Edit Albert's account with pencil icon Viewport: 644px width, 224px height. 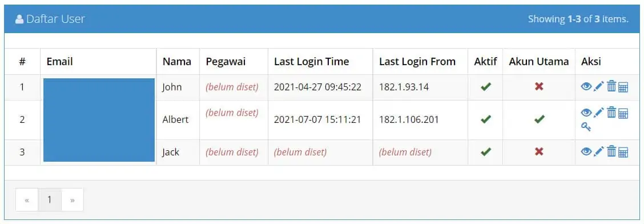[599, 112]
